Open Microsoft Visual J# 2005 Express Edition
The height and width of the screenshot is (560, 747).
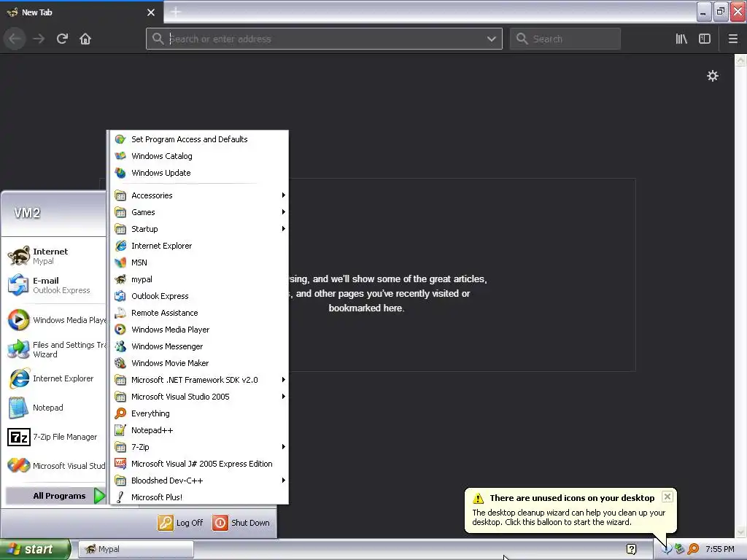pos(199,464)
